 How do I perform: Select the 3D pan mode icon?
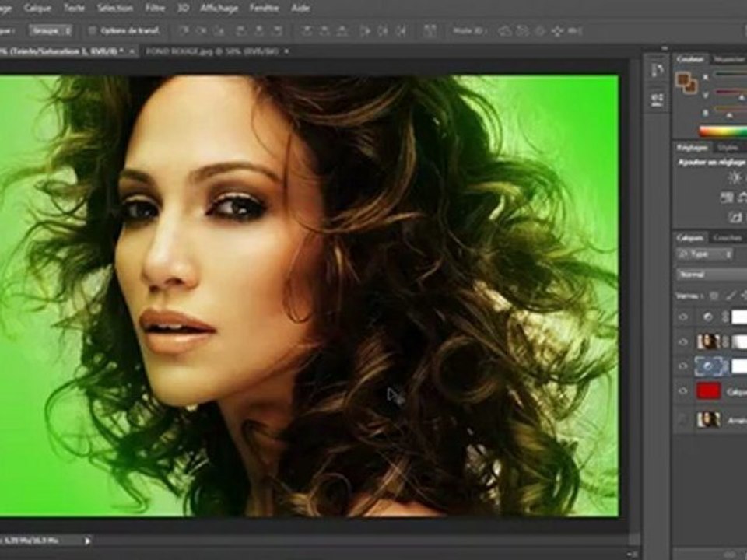tap(540, 31)
